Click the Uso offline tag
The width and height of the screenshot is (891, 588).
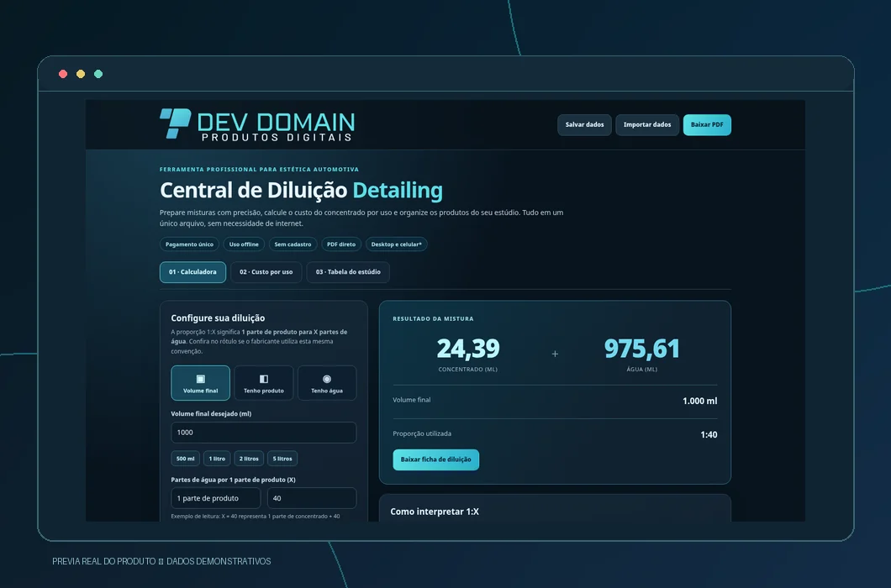pos(244,244)
